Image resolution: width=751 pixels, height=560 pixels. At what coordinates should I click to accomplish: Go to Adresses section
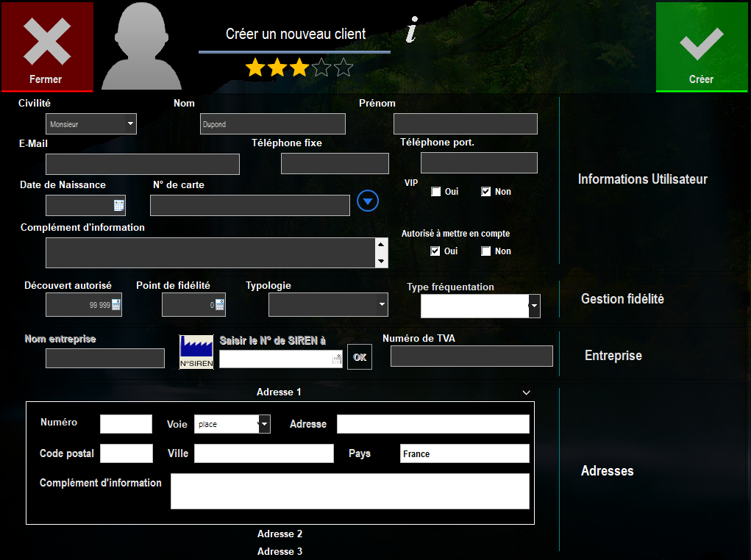tap(607, 471)
